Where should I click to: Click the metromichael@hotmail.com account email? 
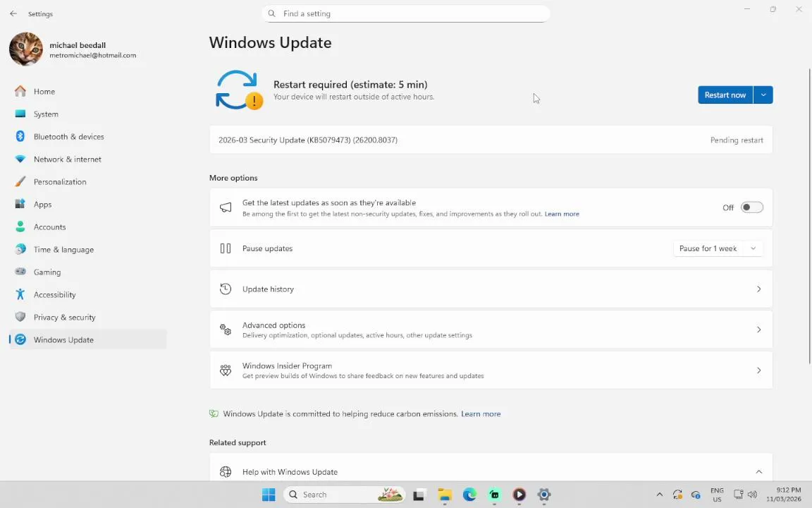coord(93,55)
